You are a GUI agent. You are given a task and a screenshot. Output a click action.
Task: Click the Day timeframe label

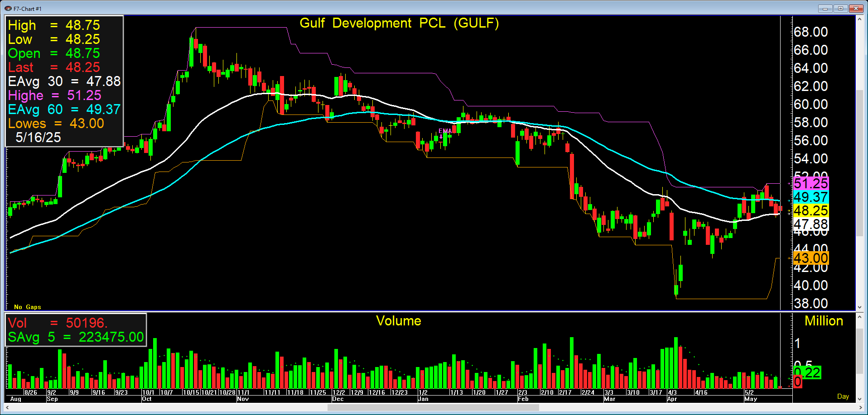click(843, 396)
